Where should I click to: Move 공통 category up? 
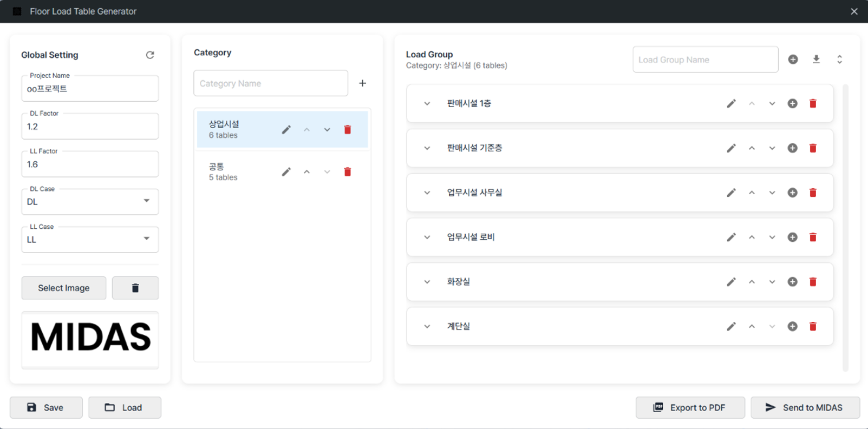point(306,172)
